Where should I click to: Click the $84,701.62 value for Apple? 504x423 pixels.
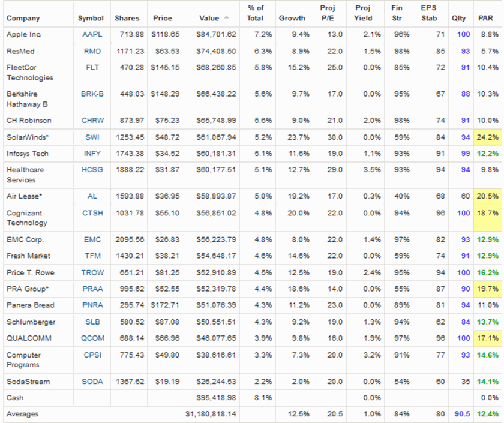[217, 34]
